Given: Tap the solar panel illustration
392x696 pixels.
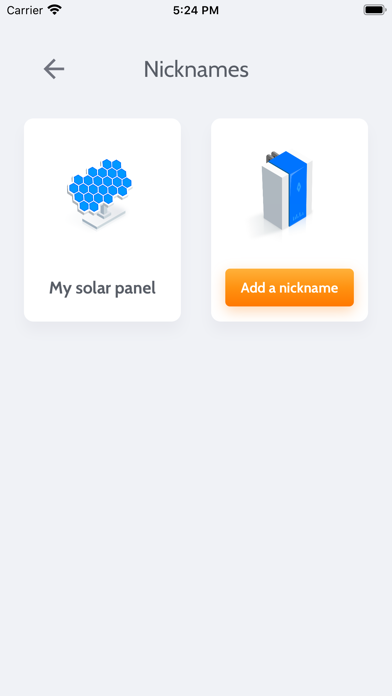Looking at the screenshot, I should click(100, 194).
